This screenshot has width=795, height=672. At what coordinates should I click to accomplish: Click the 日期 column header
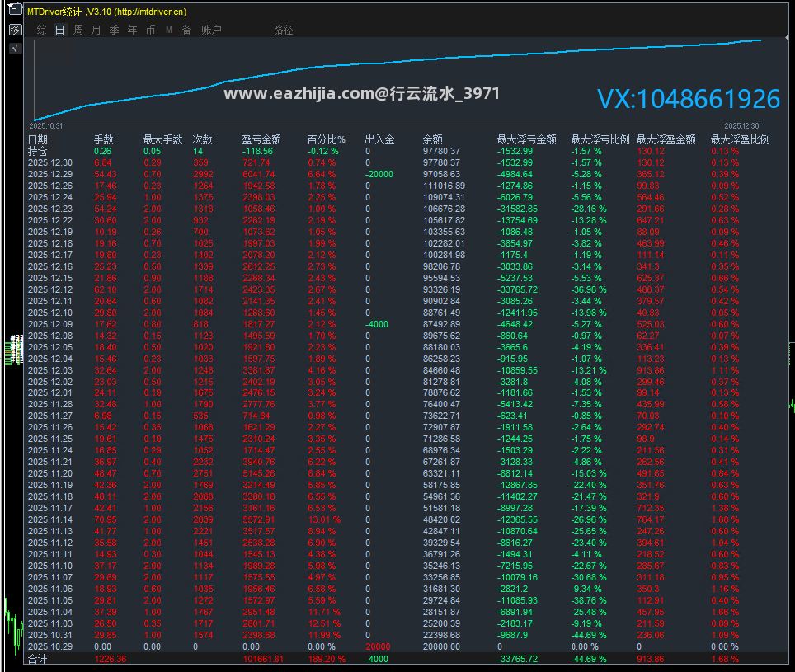point(37,140)
